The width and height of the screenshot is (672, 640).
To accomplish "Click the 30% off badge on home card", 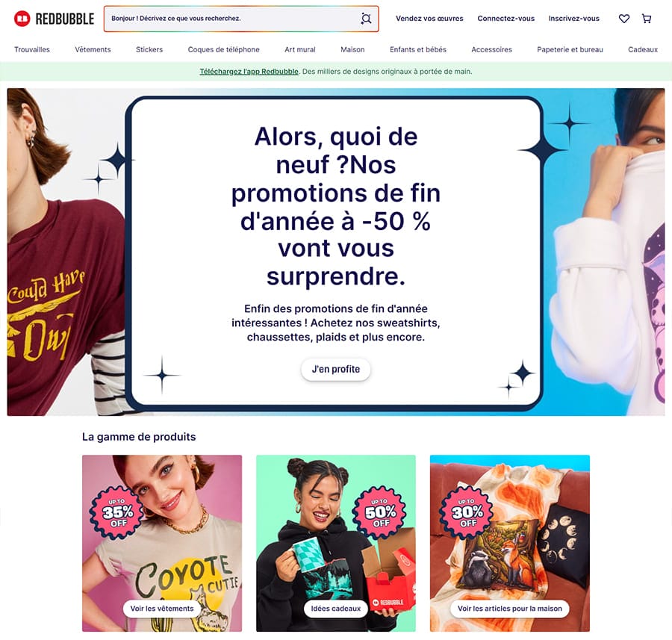I will coord(467,512).
